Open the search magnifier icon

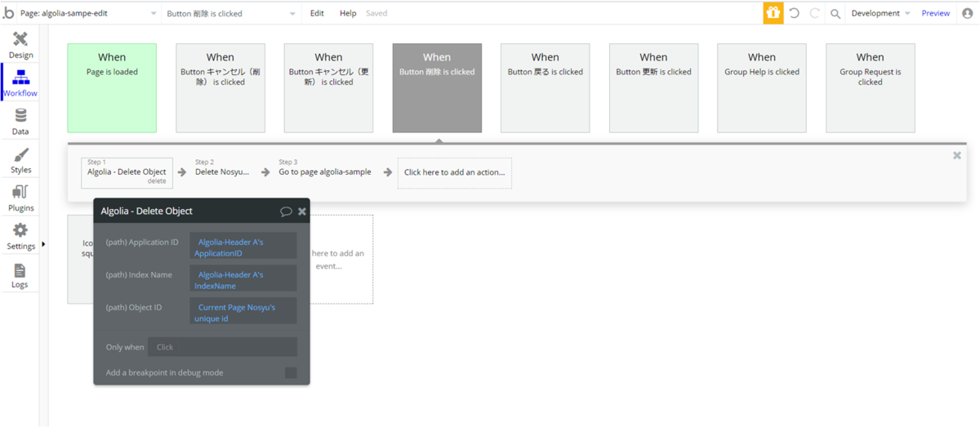[835, 13]
